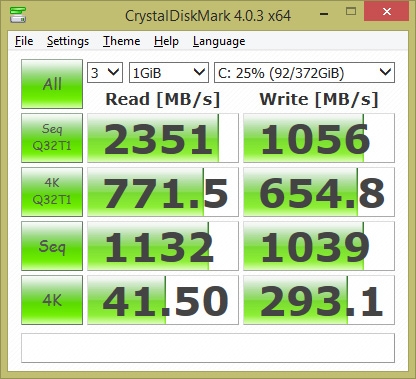
Task: Open the Help menu
Action: coord(166,41)
